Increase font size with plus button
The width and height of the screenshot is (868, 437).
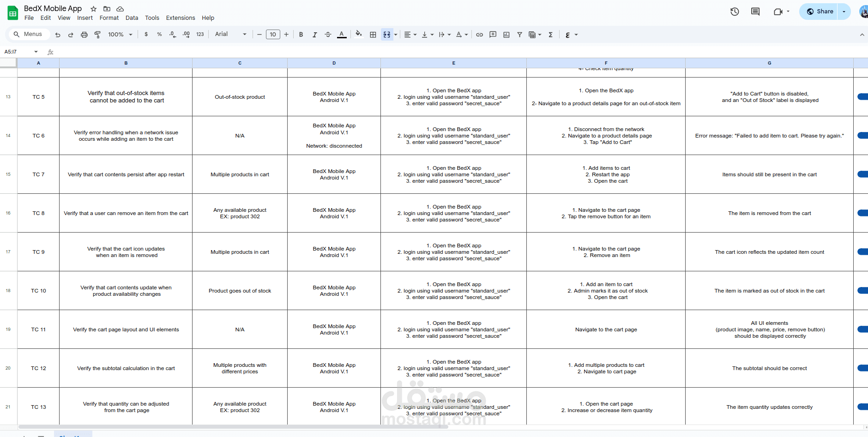pyautogui.click(x=286, y=35)
